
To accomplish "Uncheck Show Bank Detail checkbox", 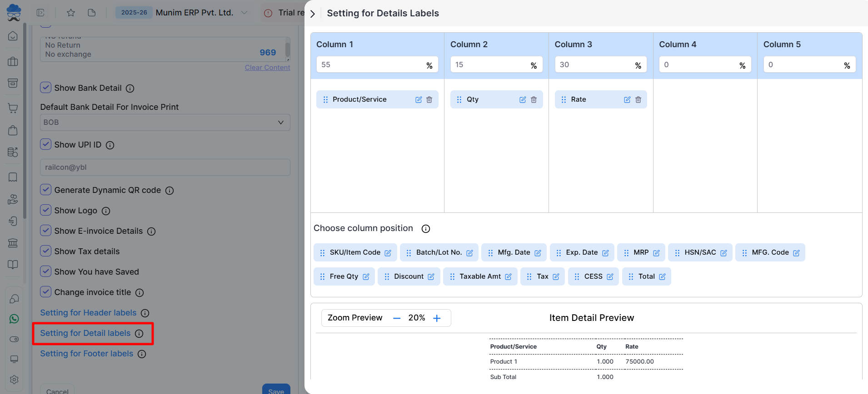I will point(45,88).
